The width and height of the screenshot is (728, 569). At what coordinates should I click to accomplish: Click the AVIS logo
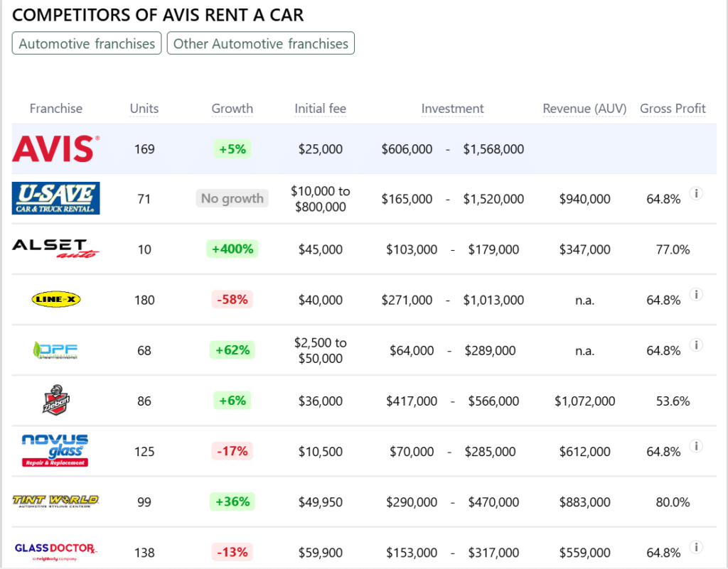(55, 149)
